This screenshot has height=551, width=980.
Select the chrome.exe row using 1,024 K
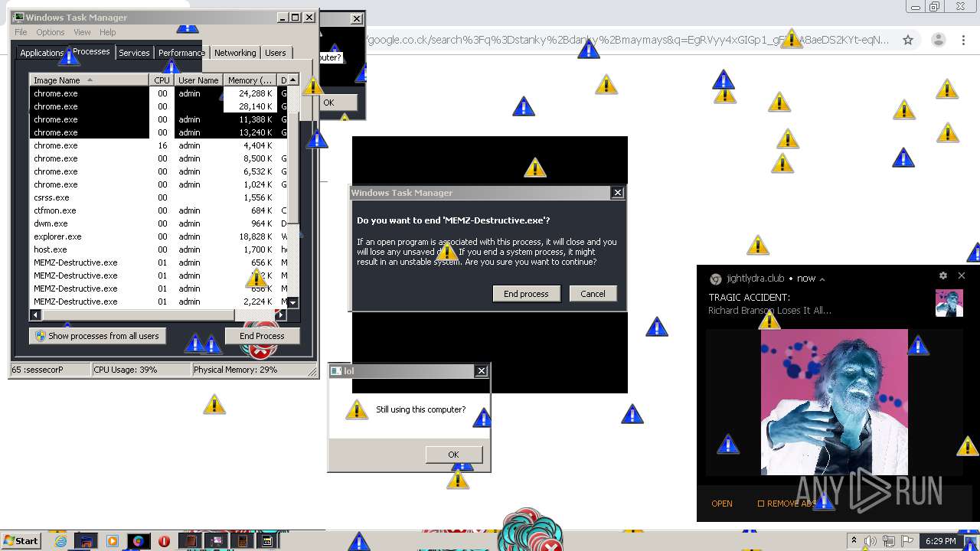(x=158, y=184)
